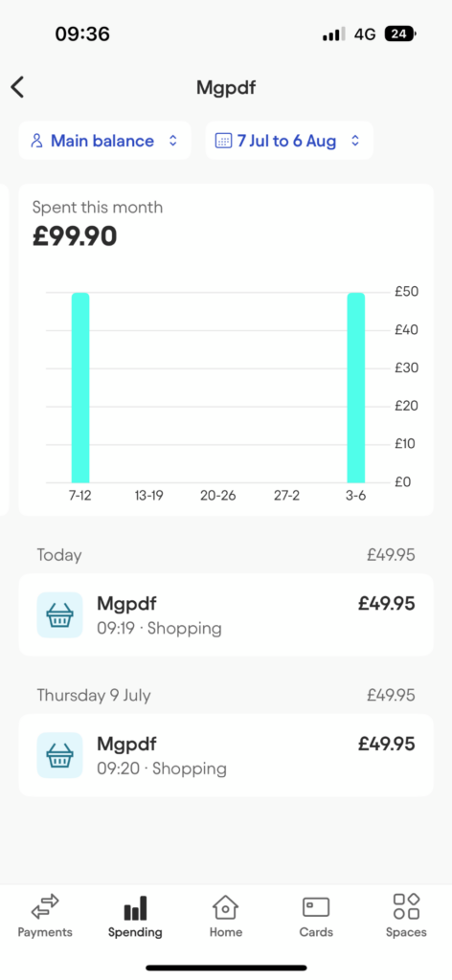Open the Spaces tab icon
Screen dimensions: 452x980
pyautogui.click(x=406, y=906)
